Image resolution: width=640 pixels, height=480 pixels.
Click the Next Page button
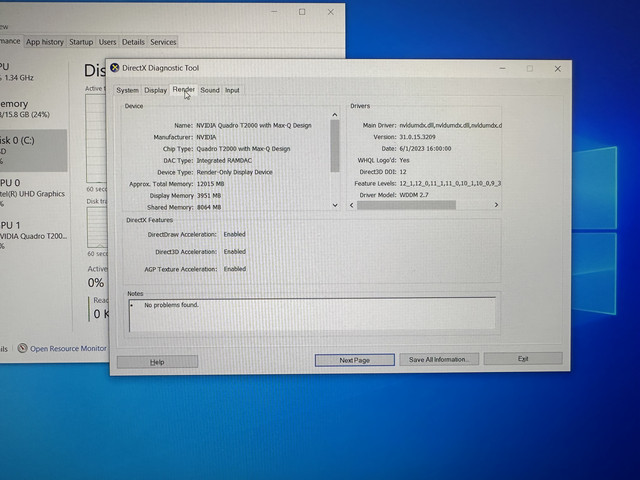(354, 360)
